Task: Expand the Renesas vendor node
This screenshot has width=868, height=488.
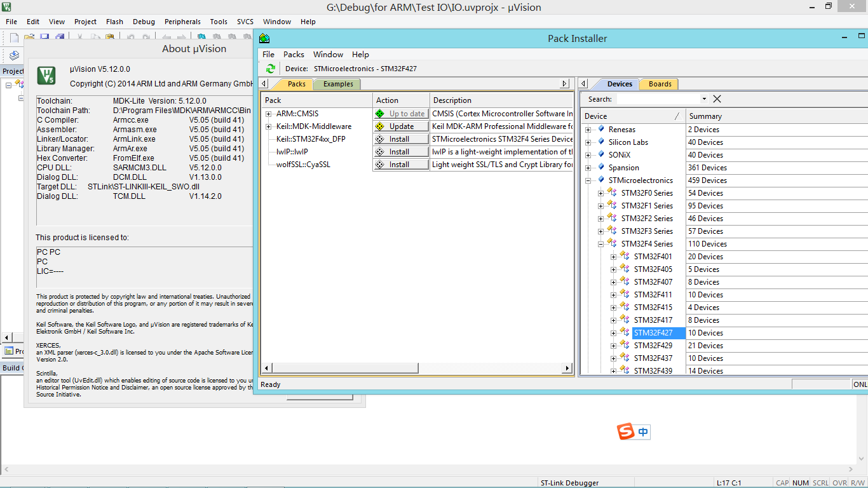Action: 588,130
